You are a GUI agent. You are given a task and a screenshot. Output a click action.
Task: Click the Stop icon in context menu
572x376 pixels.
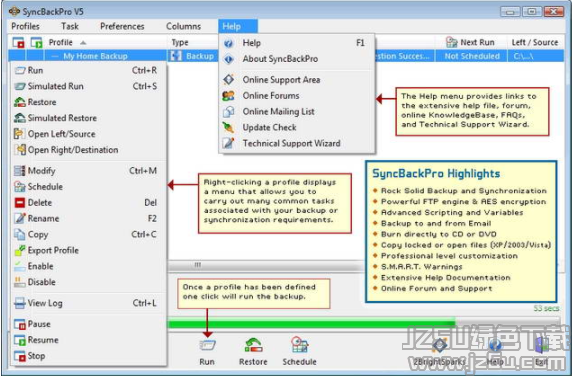pos(20,356)
